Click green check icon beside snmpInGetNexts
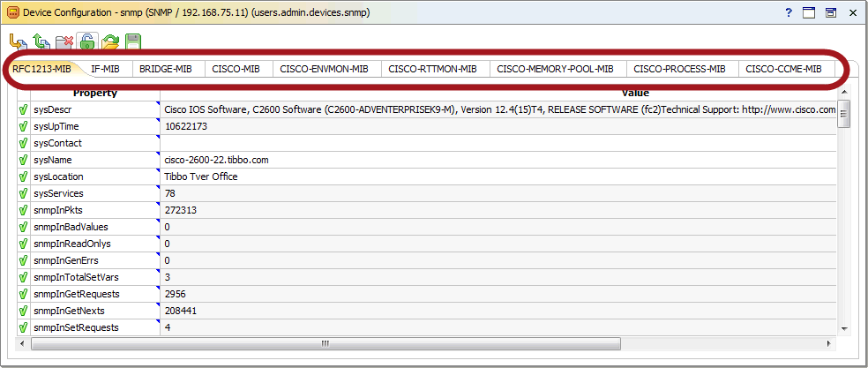Screen dimensions: 868x368 point(23,311)
